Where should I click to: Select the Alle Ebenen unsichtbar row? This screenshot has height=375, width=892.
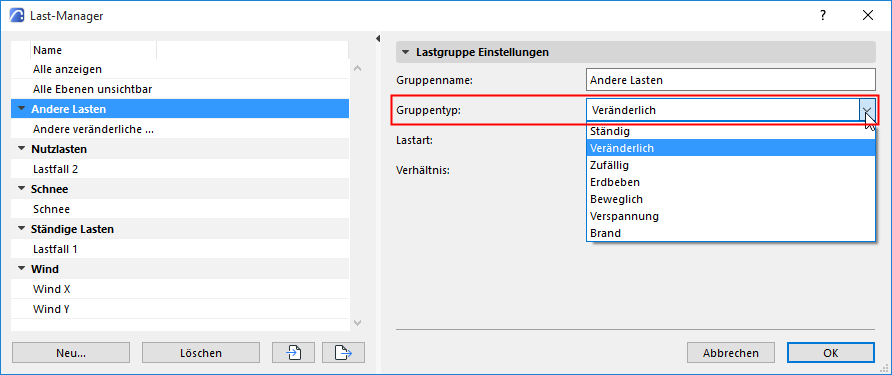click(x=180, y=89)
